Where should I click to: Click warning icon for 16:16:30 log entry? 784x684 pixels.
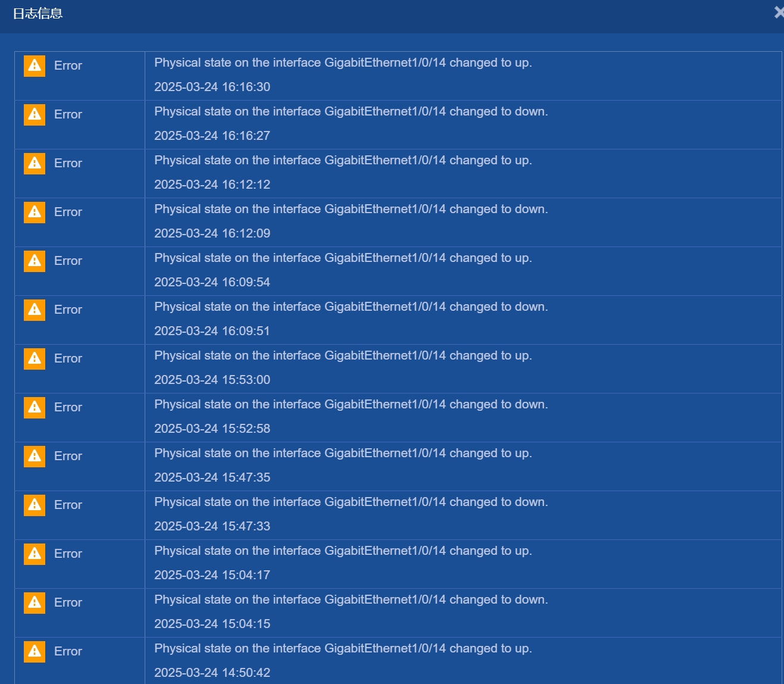coord(35,65)
